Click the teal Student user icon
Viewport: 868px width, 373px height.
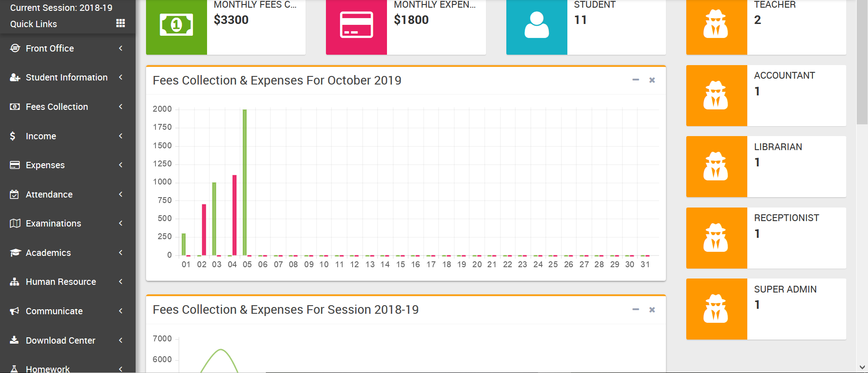[537, 25]
